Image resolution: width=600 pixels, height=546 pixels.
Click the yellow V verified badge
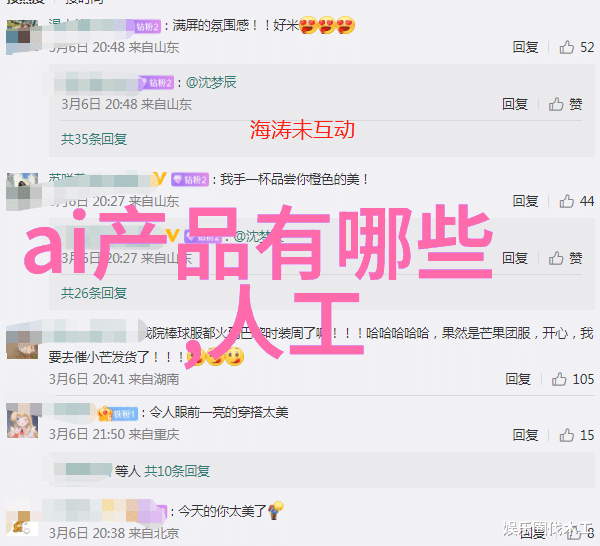tap(159, 179)
